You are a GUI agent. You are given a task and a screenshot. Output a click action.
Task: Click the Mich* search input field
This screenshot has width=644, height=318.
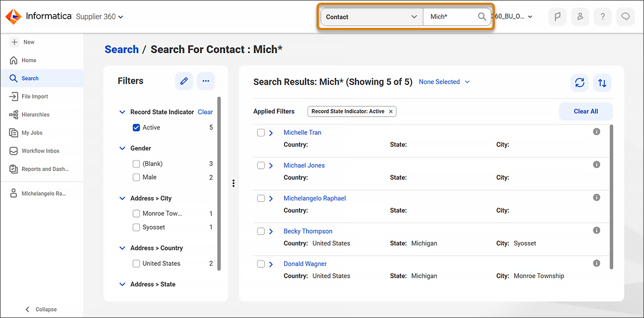click(x=452, y=17)
